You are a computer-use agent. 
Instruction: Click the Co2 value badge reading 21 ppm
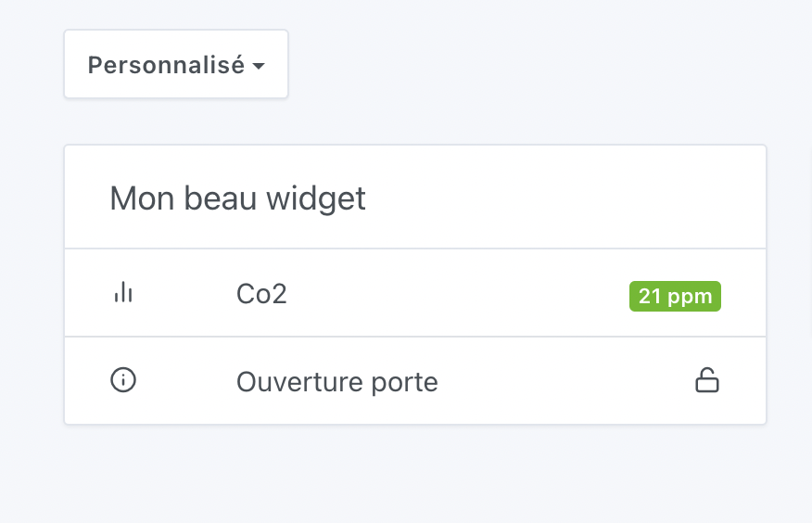pyautogui.click(x=675, y=297)
